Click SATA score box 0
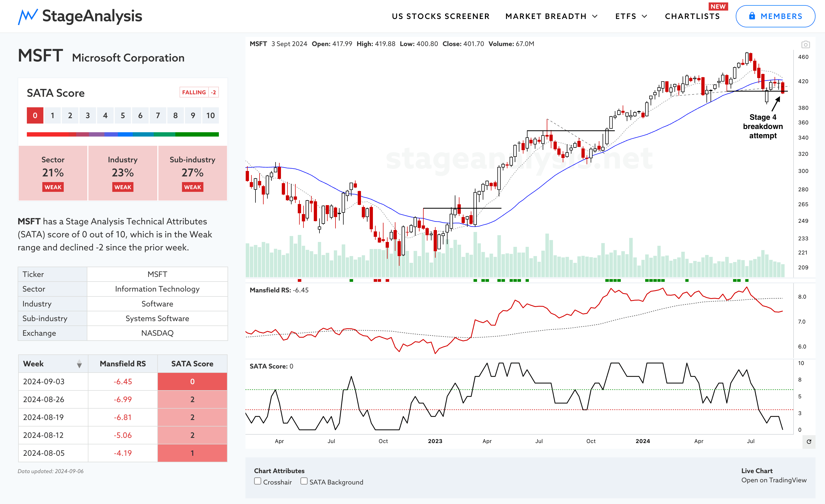This screenshot has height=504, width=825. [35, 115]
